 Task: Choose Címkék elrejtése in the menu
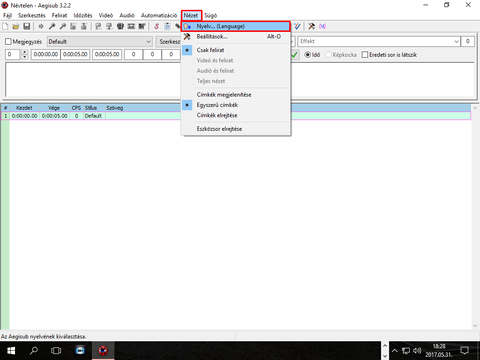(x=236, y=115)
